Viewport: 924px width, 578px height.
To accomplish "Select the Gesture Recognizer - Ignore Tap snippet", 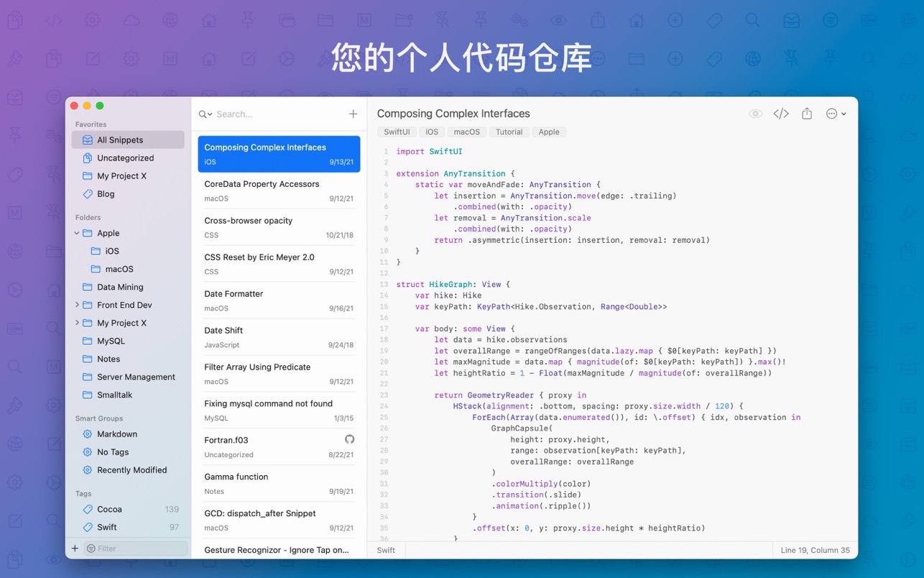I will coord(279,549).
